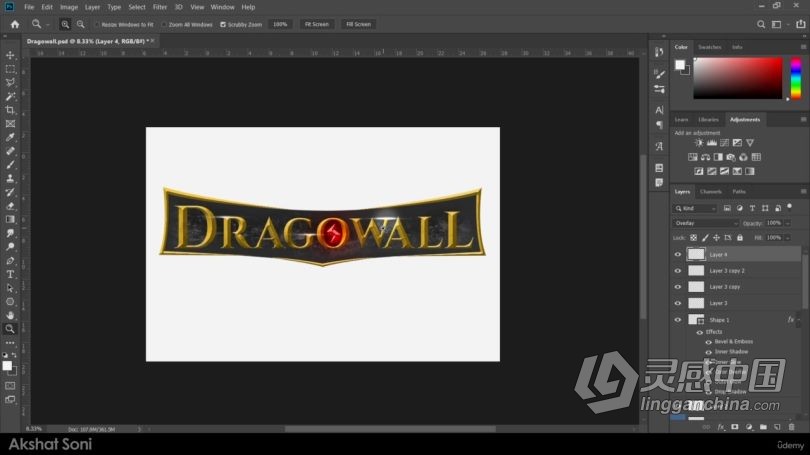810x455 pixels.
Task: Select the Healing Brush tool
Action: click(x=10, y=151)
